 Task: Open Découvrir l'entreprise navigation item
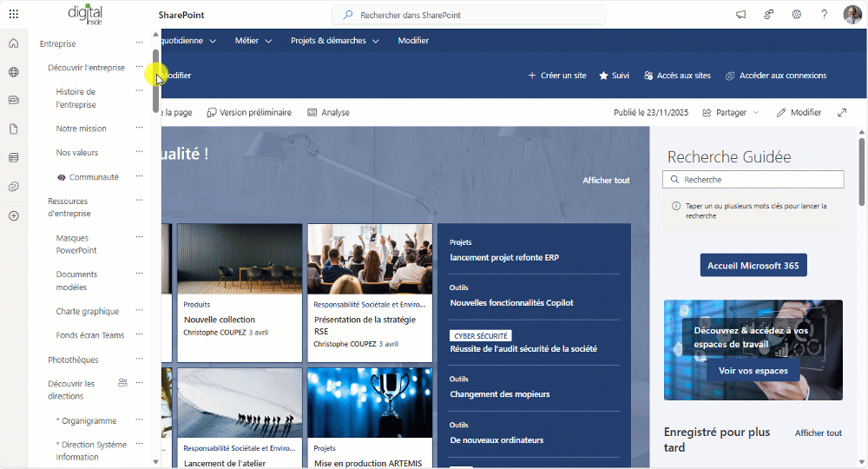86,68
